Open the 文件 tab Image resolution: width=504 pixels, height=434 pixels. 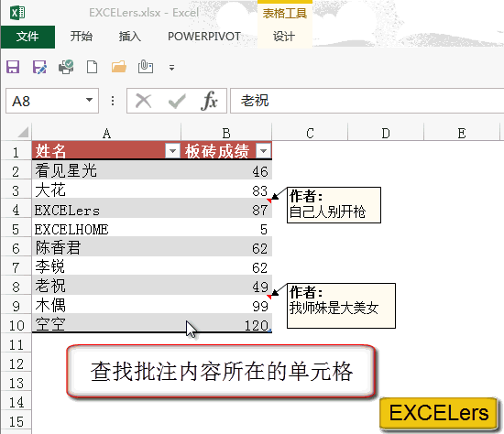[x=27, y=37]
